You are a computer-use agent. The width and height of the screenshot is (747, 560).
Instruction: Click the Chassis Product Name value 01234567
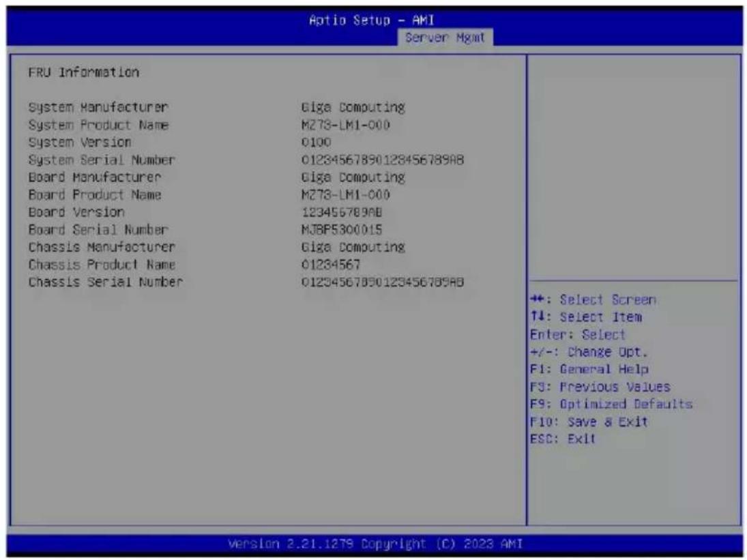click(x=331, y=265)
